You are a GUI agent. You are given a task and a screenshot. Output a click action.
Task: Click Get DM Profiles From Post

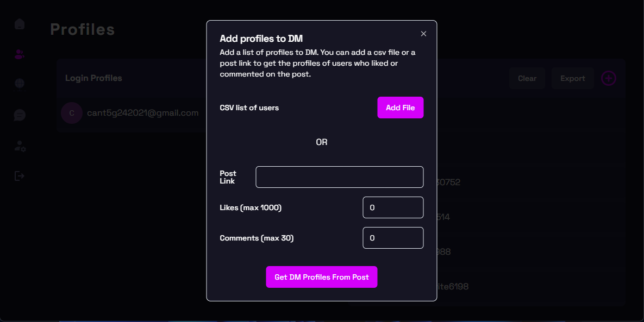click(x=321, y=277)
